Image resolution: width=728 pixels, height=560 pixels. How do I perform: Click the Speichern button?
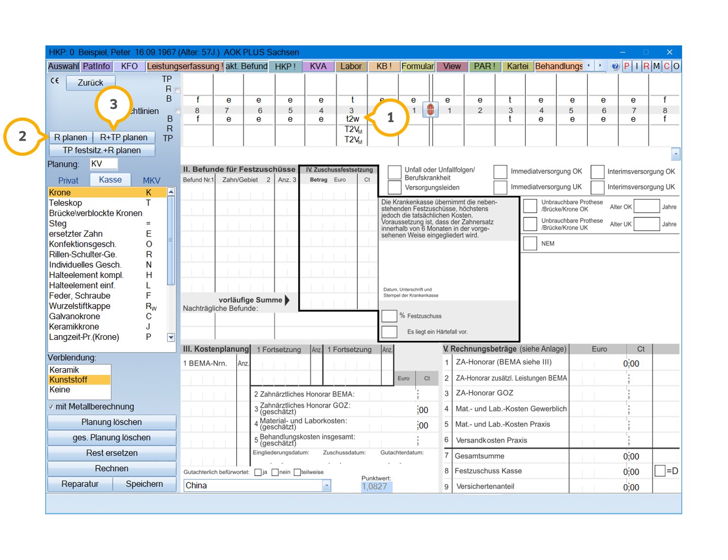pos(144,484)
